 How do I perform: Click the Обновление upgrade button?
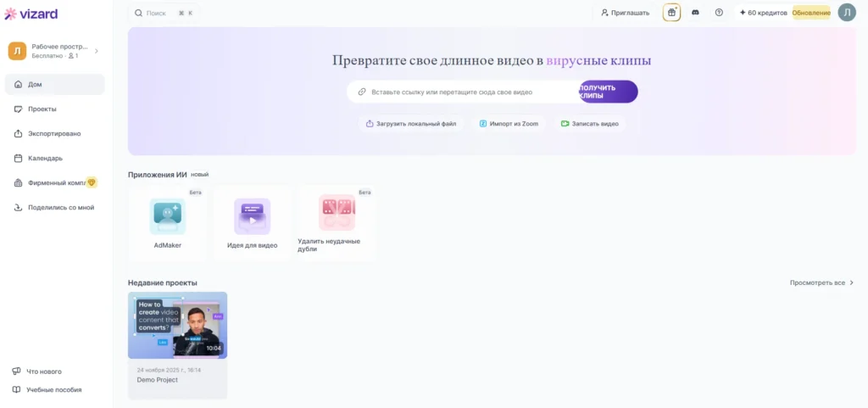(x=811, y=13)
